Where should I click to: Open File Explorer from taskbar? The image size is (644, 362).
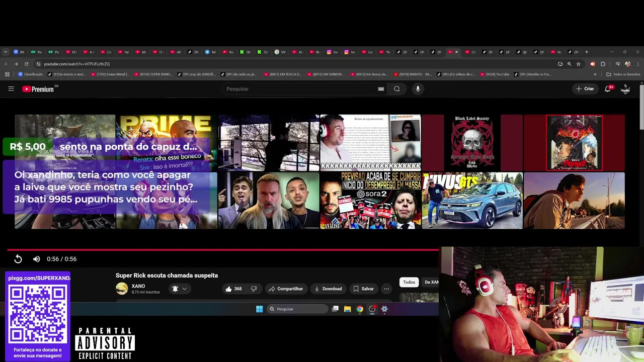pyautogui.click(x=347, y=309)
